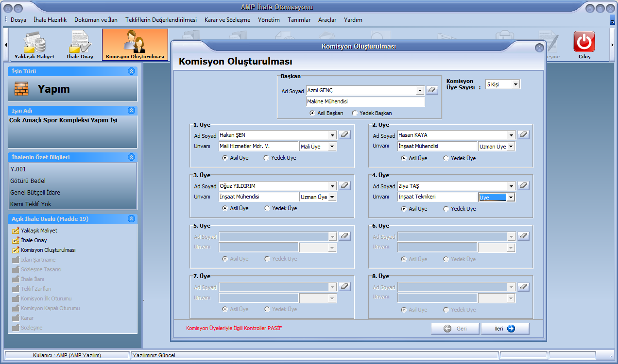Open the Yaklaşık Maliyet toolbar icon
The image size is (618, 364).
pos(34,45)
